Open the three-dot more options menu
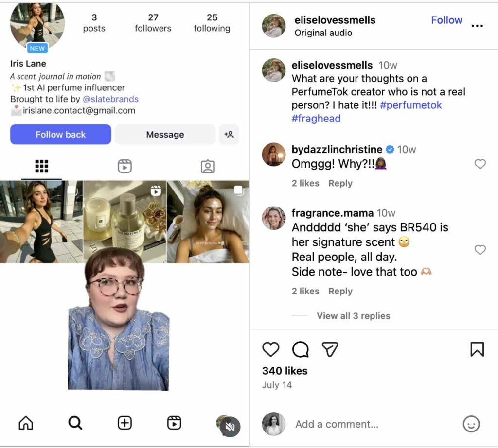This screenshot has width=498, height=448. [477, 26]
